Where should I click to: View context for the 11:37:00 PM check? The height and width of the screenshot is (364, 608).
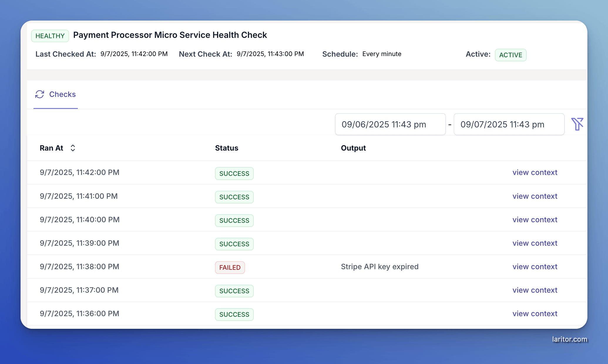[x=535, y=290]
